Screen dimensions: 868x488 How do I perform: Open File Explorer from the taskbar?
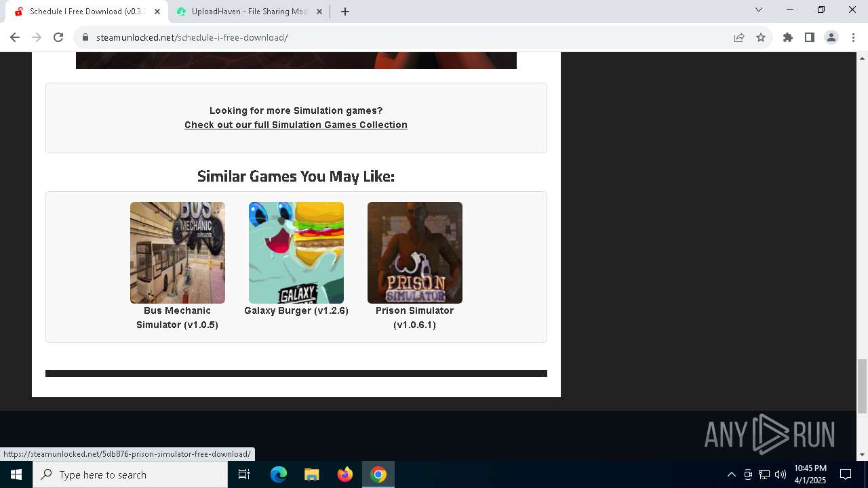(x=312, y=474)
